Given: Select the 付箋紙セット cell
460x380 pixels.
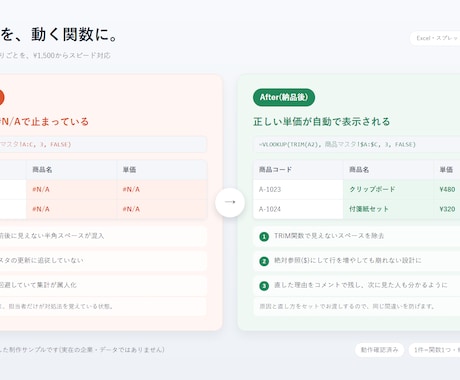Looking at the screenshot, I should point(388,209).
